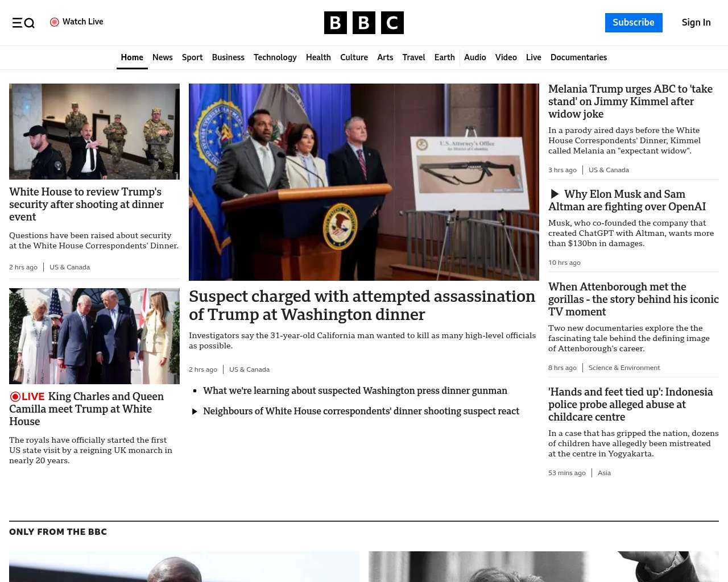Click the Watch Live red dot icon

55,22
